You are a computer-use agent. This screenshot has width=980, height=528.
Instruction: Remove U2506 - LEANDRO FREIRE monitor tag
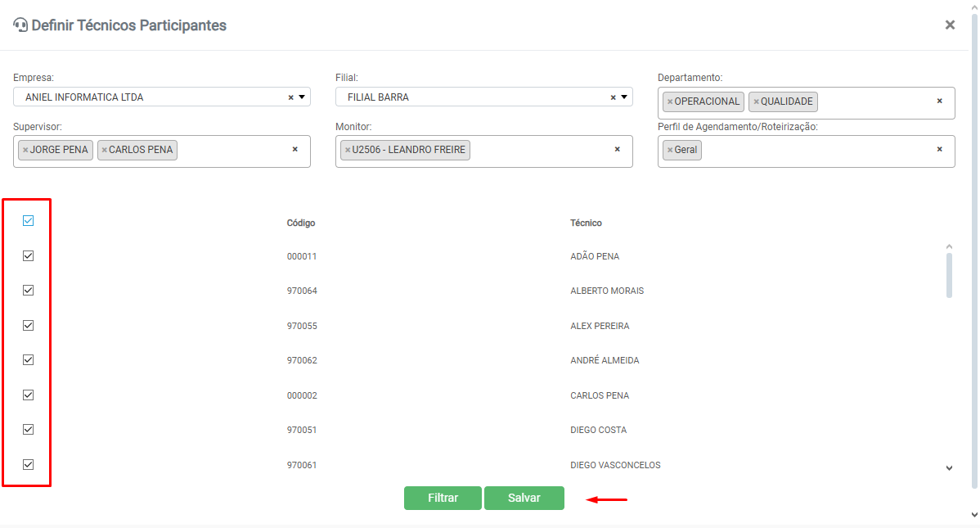pyautogui.click(x=348, y=150)
